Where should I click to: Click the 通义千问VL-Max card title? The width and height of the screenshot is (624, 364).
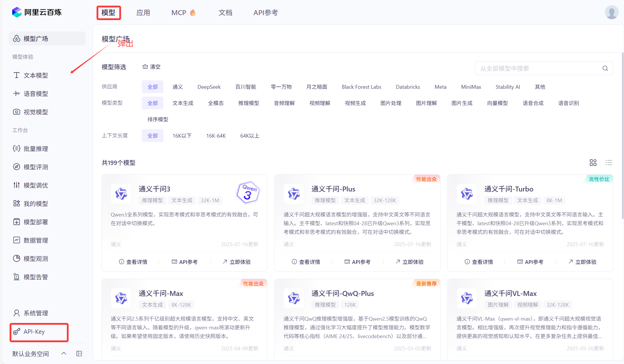[x=510, y=293]
